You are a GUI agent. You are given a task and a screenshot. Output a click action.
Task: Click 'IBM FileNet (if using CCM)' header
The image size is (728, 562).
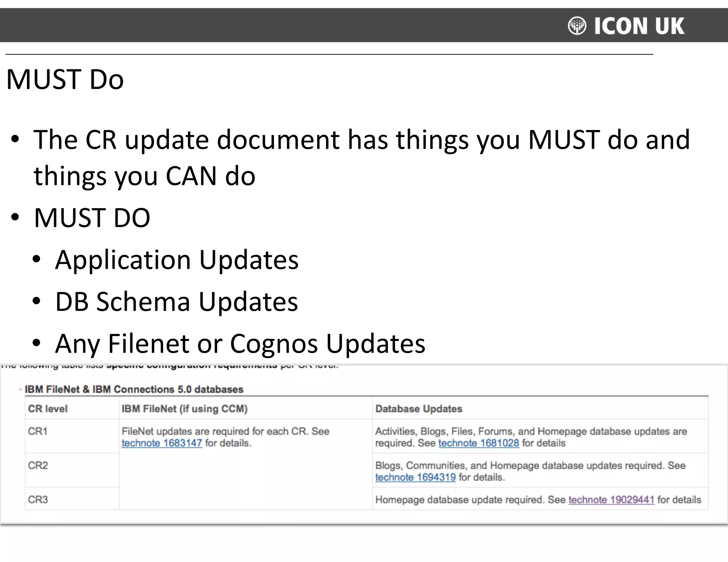184,409
